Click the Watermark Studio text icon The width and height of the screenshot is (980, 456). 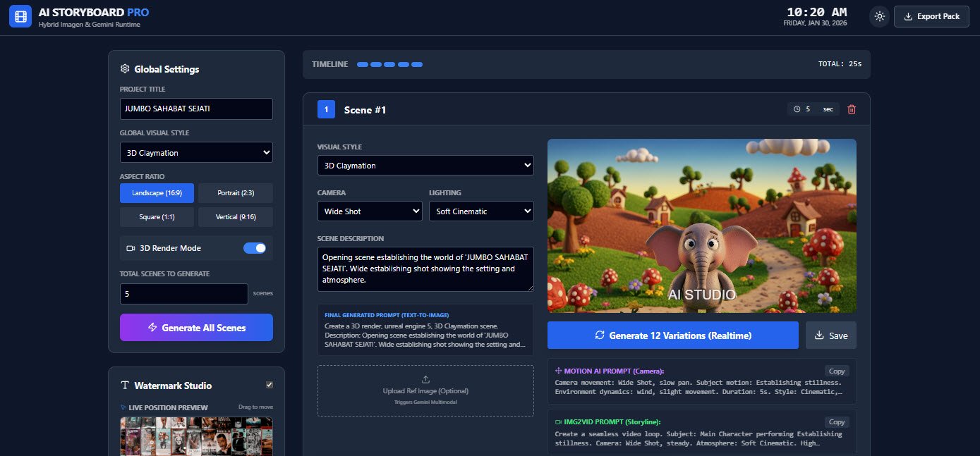pyautogui.click(x=125, y=386)
